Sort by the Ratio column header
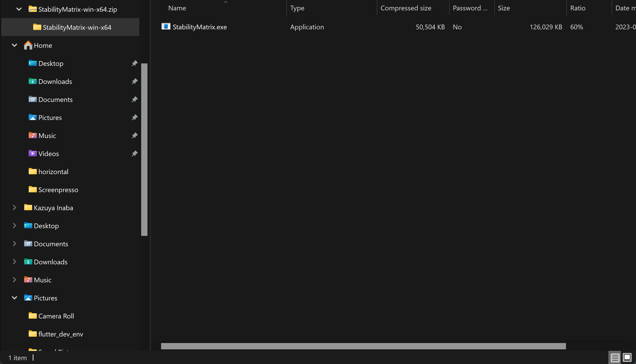The image size is (636, 364). click(578, 8)
